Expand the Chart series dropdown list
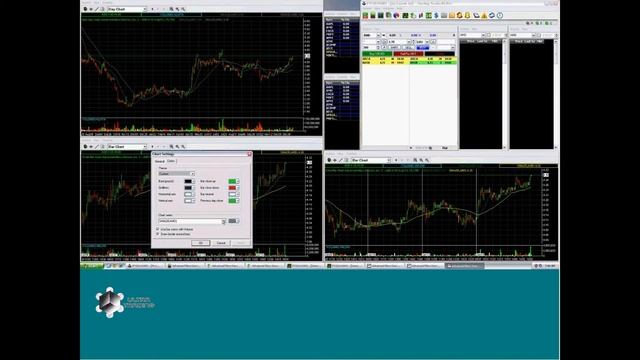Image resolution: width=640 pixels, height=360 pixels. coord(223,221)
